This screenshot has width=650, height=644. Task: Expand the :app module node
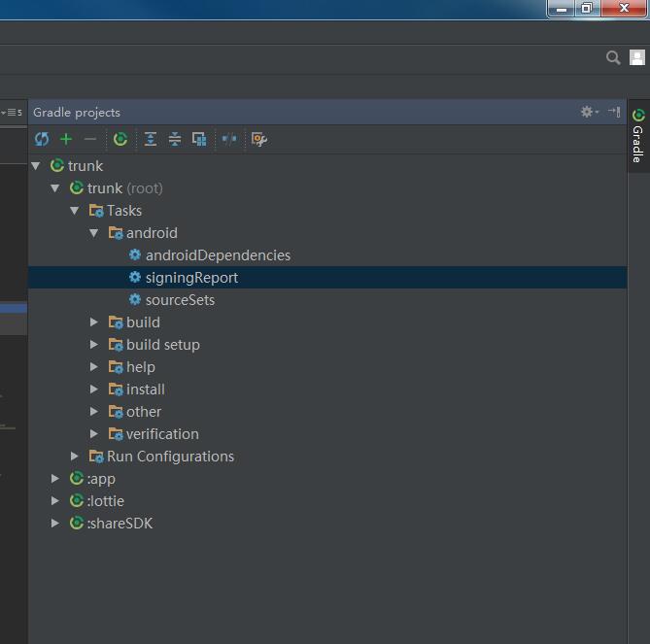coord(55,479)
